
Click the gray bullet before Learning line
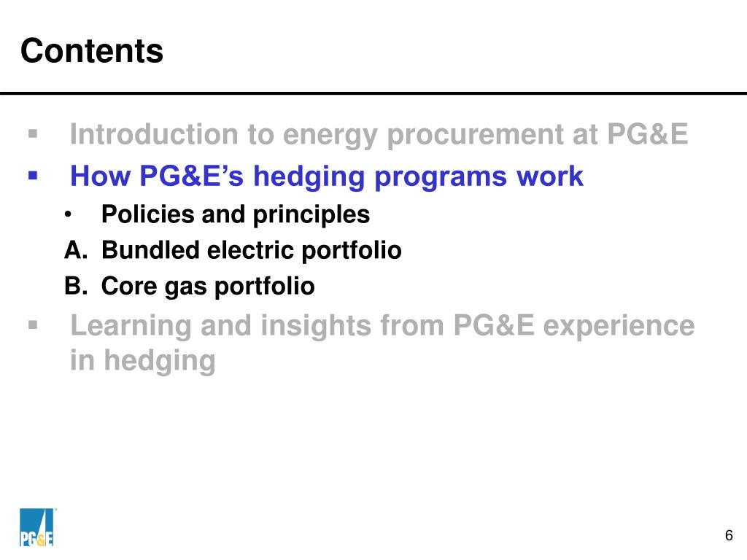[x=33, y=325]
